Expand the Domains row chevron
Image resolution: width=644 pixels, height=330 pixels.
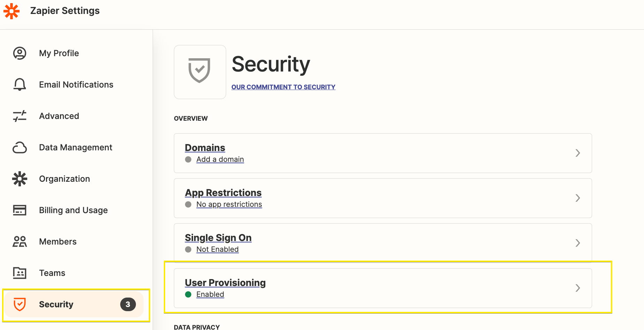577,153
